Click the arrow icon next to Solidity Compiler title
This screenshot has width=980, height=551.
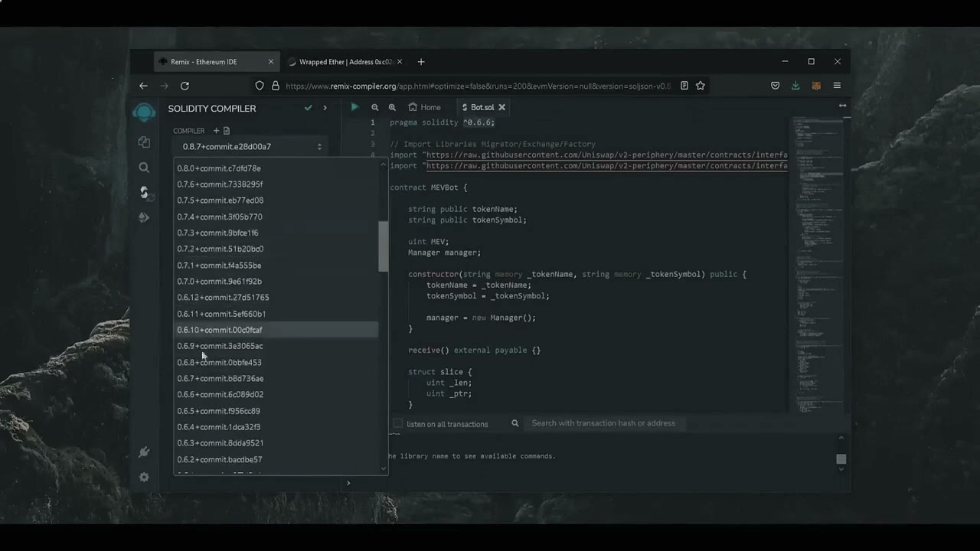[x=325, y=108]
